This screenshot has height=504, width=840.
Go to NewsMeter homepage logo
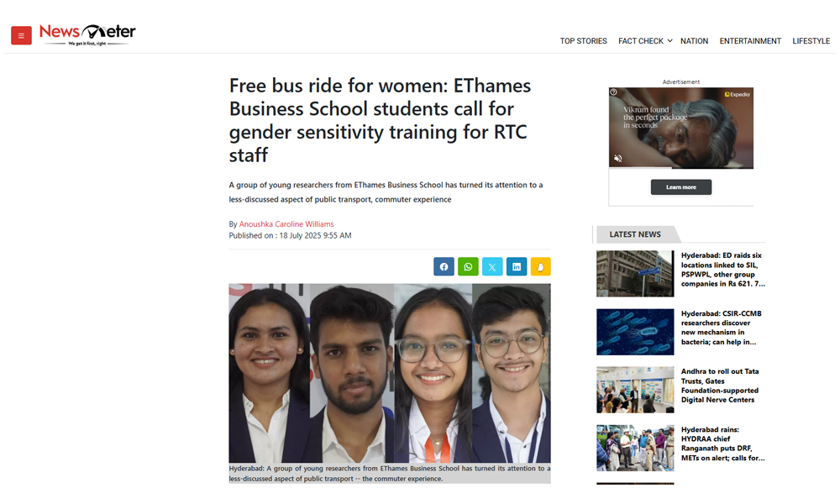click(x=87, y=34)
